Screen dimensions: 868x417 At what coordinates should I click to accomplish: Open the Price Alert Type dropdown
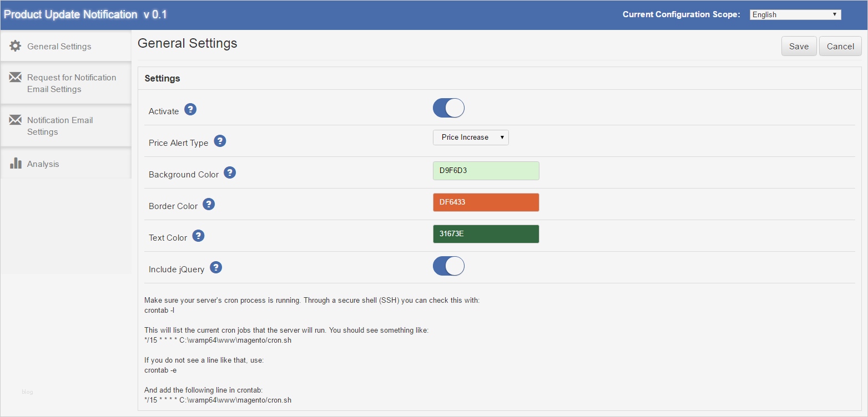pyautogui.click(x=471, y=138)
